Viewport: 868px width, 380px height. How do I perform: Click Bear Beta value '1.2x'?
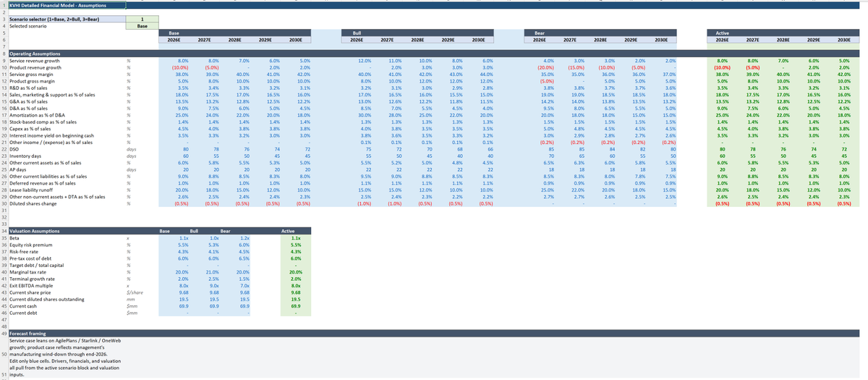(x=244, y=237)
